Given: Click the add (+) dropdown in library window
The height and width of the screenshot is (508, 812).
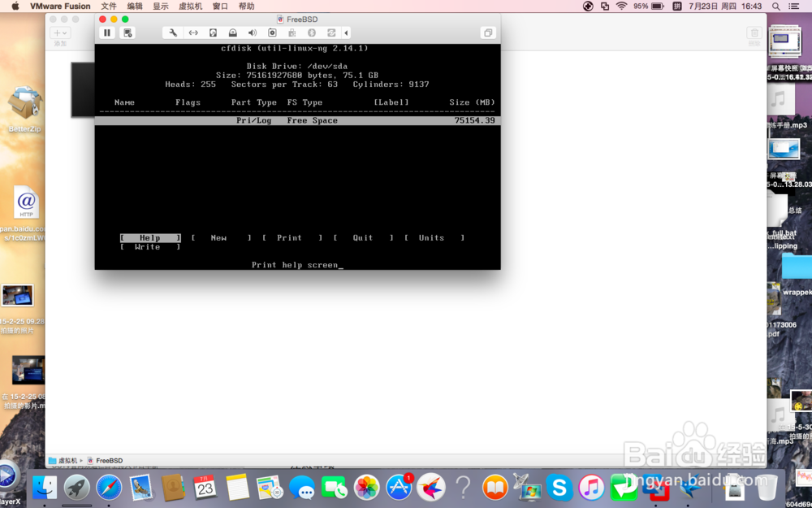Looking at the screenshot, I should coord(60,33).
